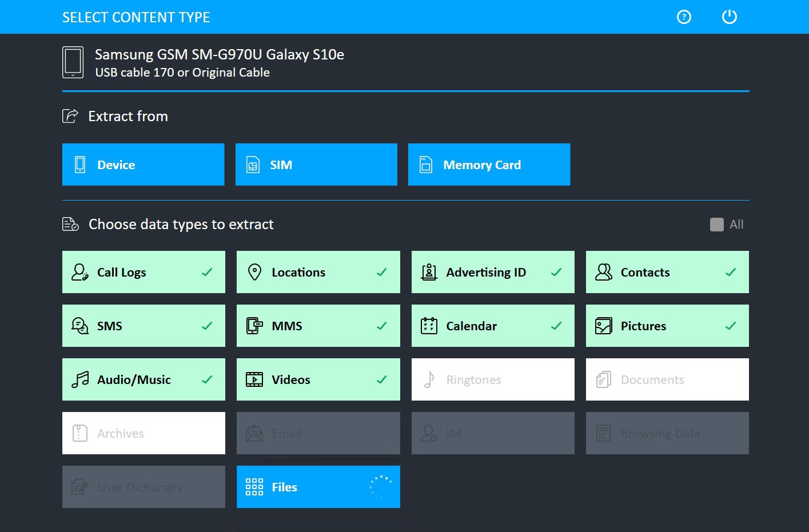Click the Files grid icon
Image resolution: width=809 pixels, height=532 pixels.
coord(254,487)
